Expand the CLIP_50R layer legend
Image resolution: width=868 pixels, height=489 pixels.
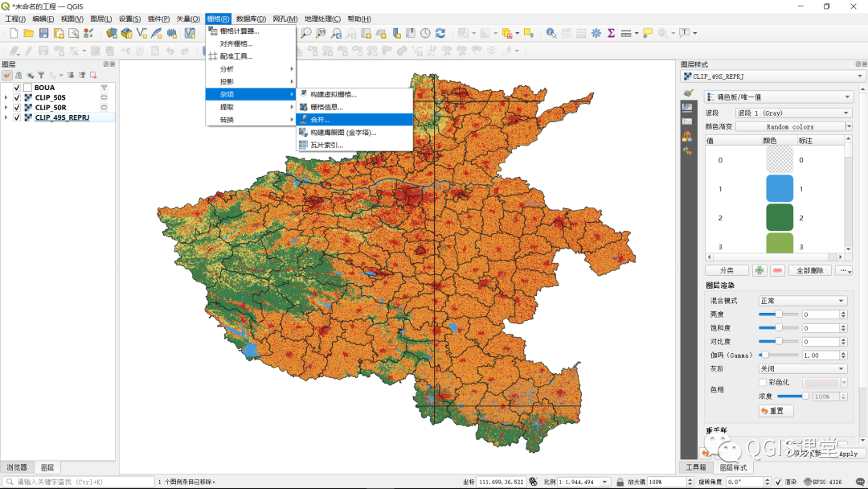[x=6, y=108]
